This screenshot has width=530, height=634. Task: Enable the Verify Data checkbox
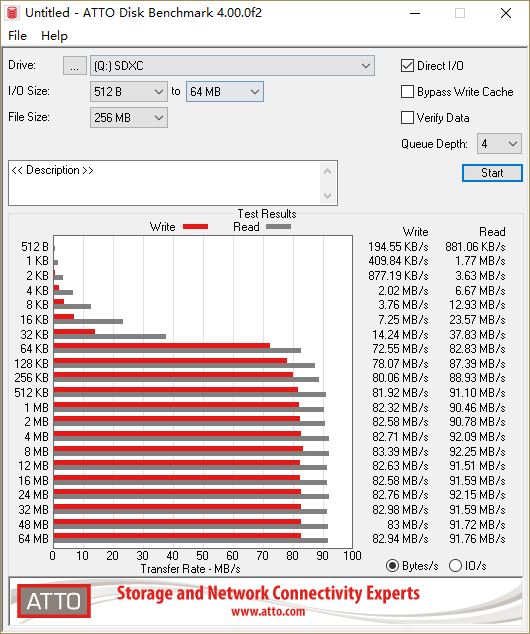pos(407,118)
